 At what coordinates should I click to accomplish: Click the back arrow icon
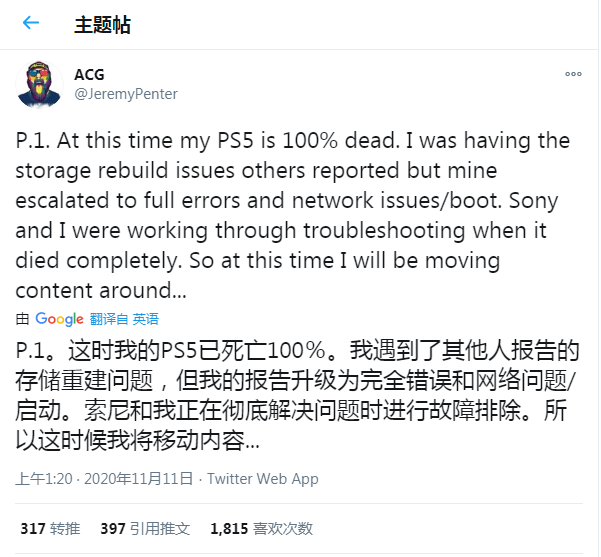coord(31,23)
